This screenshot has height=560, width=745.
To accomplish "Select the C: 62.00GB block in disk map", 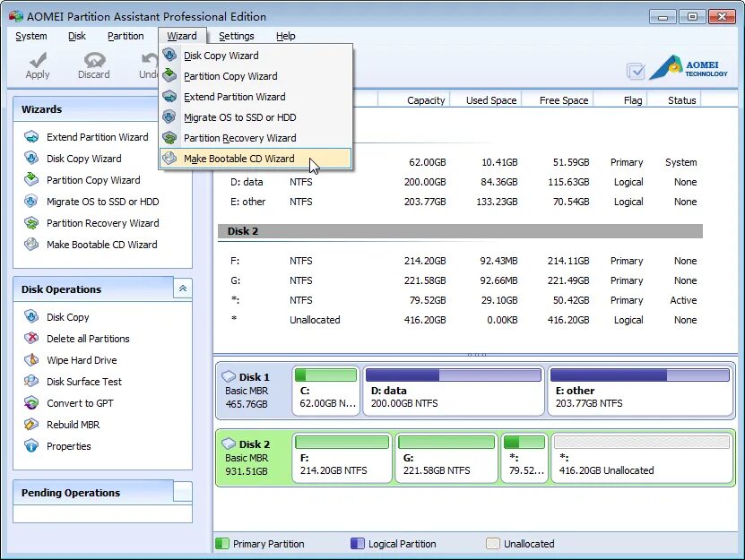I will tap(326, 390).
